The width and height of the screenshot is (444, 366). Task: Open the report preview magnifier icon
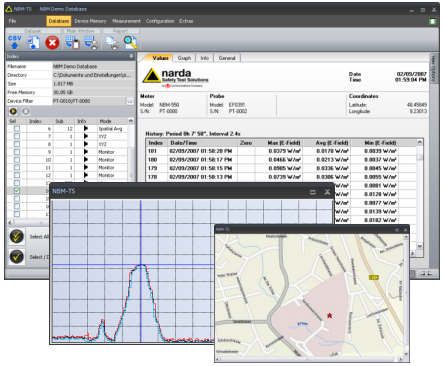(x=130, y=43)
